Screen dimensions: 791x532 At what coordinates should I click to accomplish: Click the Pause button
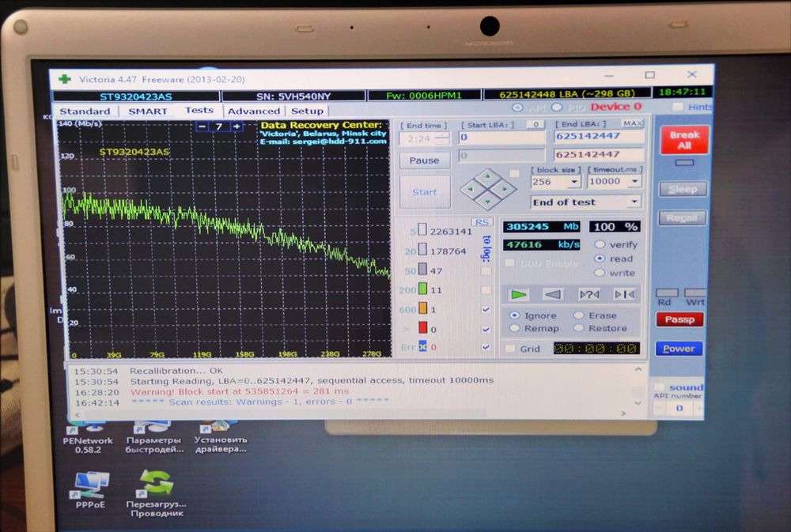click(424, 160)
